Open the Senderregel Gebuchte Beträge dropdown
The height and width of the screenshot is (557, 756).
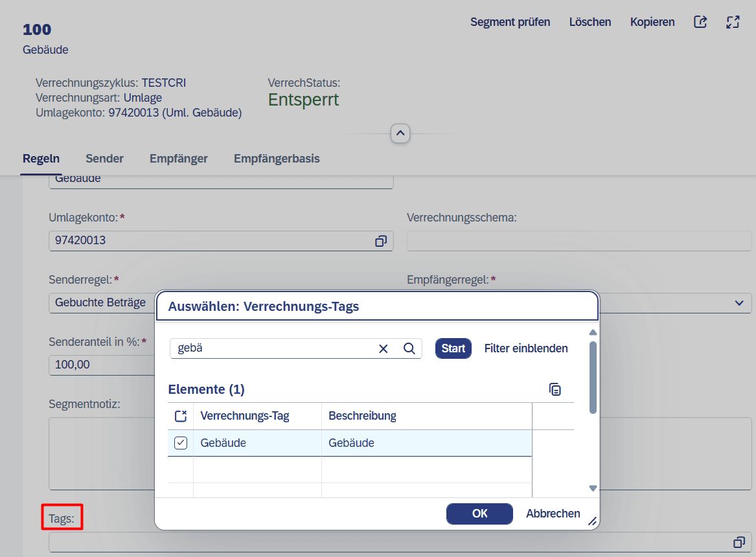click(102, 302)
